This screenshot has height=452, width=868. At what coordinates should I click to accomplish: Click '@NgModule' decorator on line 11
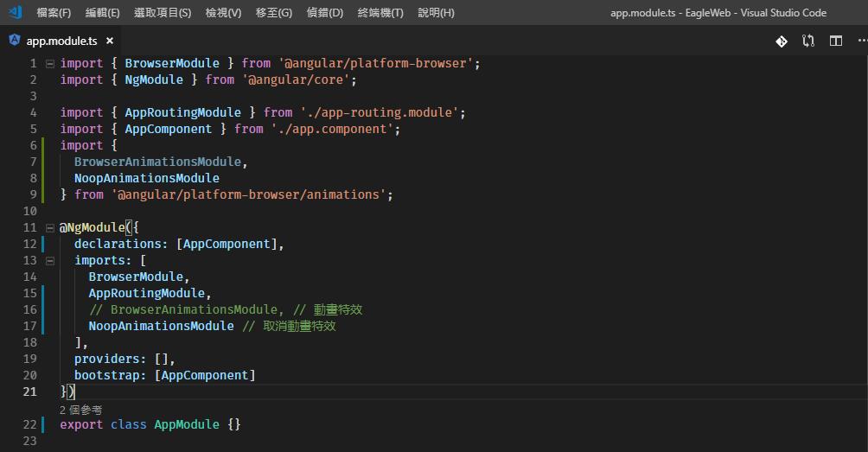pos(93,228)
